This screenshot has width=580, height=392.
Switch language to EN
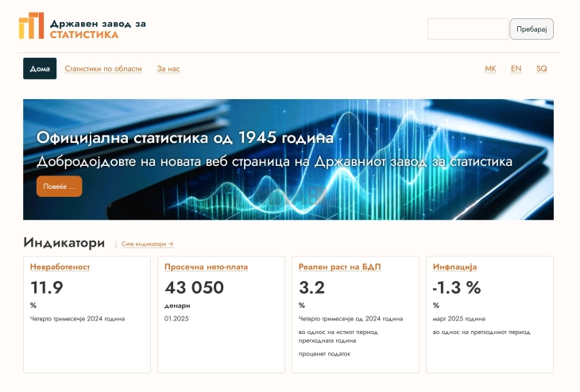(516, 69)
